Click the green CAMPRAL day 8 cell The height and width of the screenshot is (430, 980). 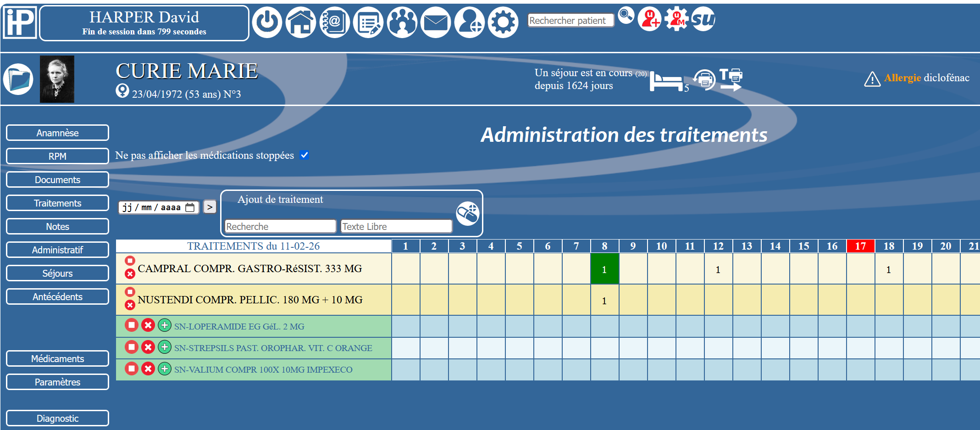coord(604,269)
